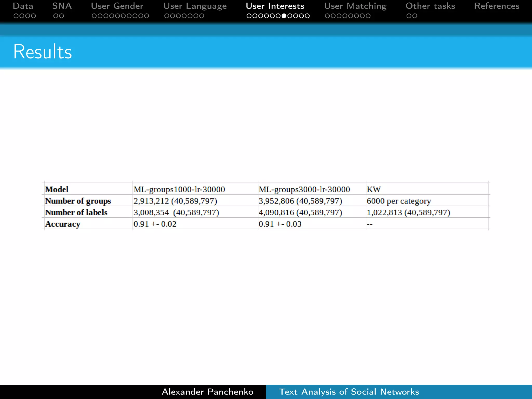Open the Data section link
The height and width of the screenshot is (399, 532).
tap(23, 6)
